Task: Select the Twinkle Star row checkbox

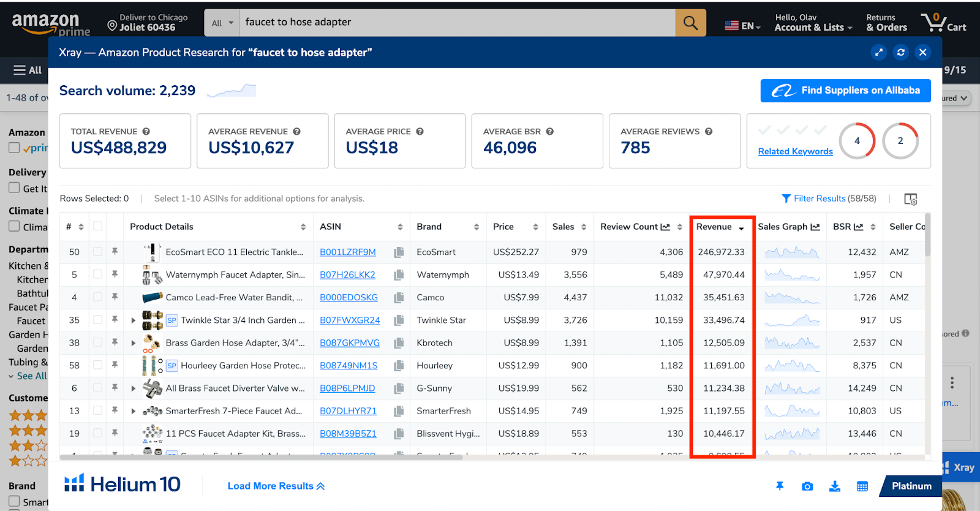Action: 97,319
